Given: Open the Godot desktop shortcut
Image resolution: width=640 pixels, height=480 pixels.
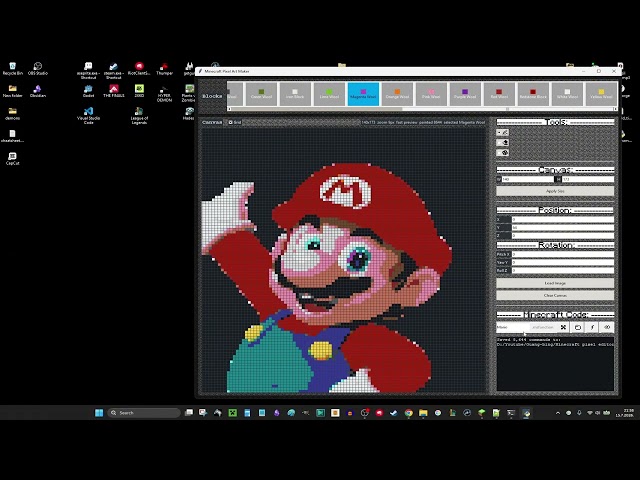Looking at the screenshot, I should tap(88, 91).
